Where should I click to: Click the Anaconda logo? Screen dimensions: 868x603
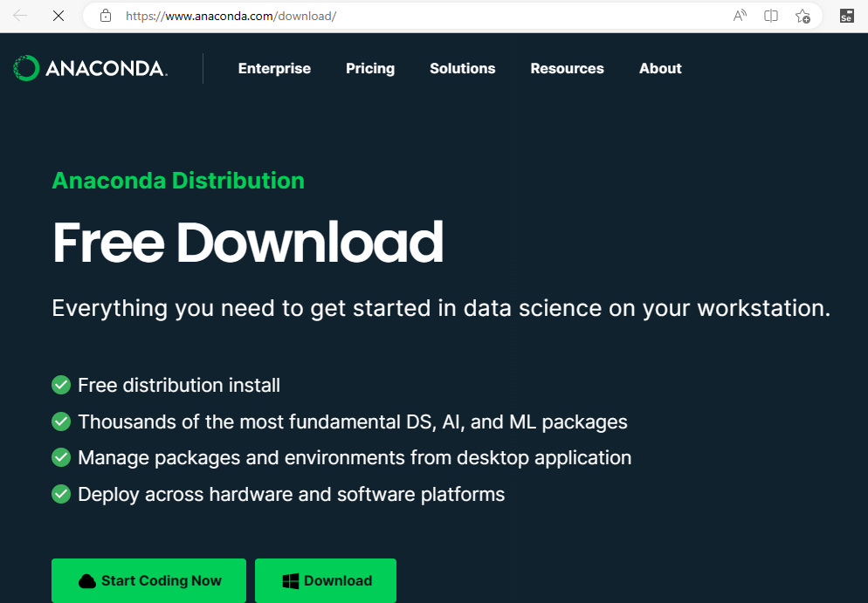[x=90, y=68]
